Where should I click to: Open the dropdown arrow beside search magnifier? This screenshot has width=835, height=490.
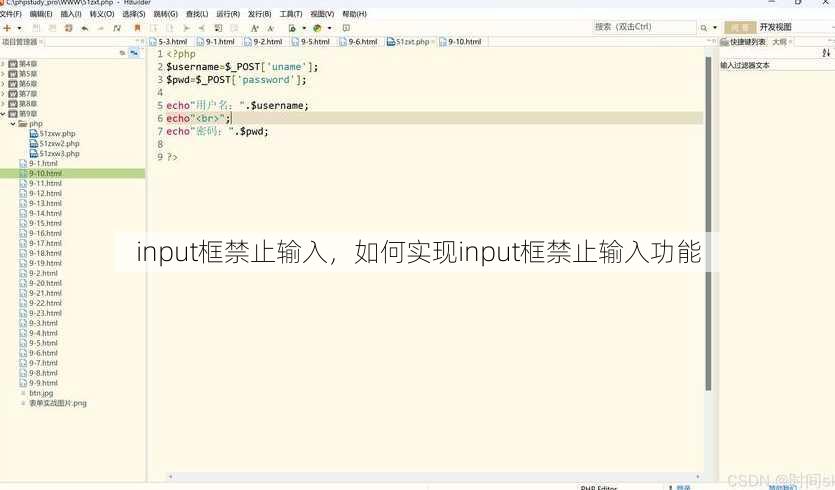click(715, 28)
